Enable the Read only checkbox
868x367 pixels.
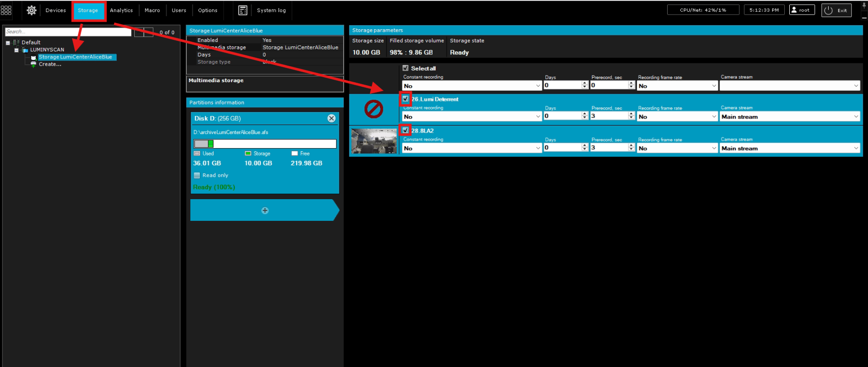[197, 175]
